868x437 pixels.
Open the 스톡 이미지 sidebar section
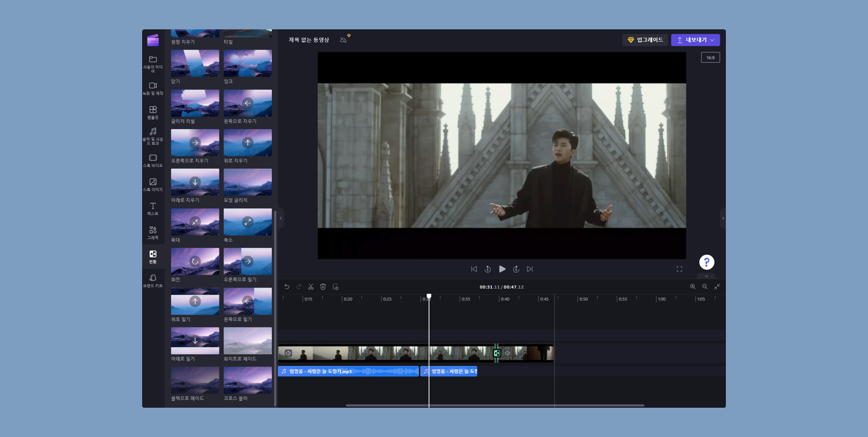[153, 185]
